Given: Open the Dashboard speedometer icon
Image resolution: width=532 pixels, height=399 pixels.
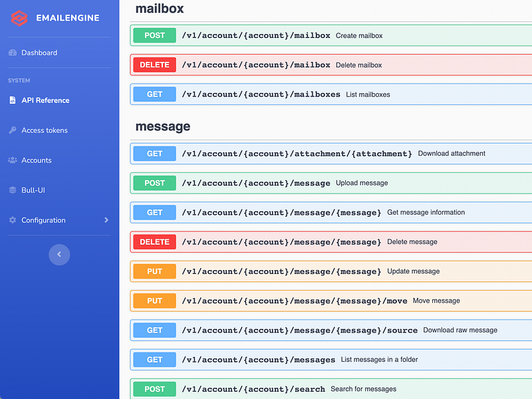Looking at the screenshot, I should pyautogui.click(x=13, y=53).
